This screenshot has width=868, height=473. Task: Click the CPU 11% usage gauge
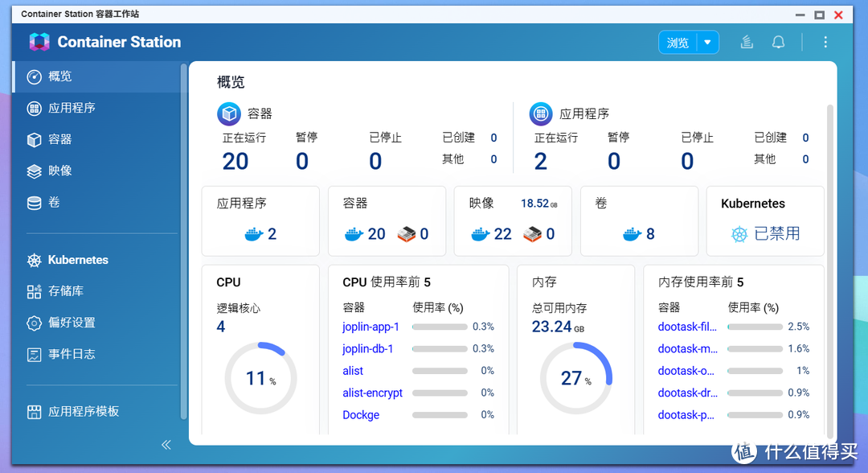[x=260, y=378]
